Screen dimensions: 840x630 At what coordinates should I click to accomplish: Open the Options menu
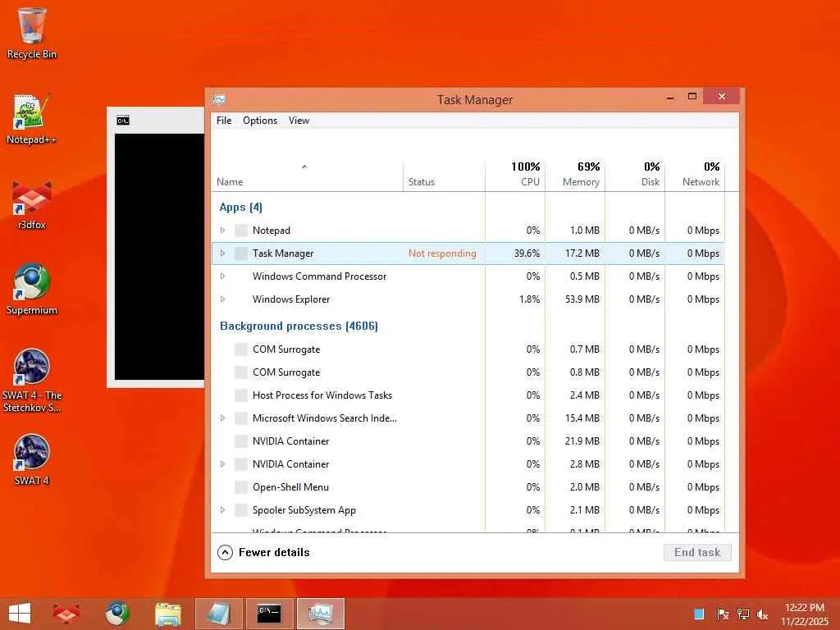[x=260, y=121]
